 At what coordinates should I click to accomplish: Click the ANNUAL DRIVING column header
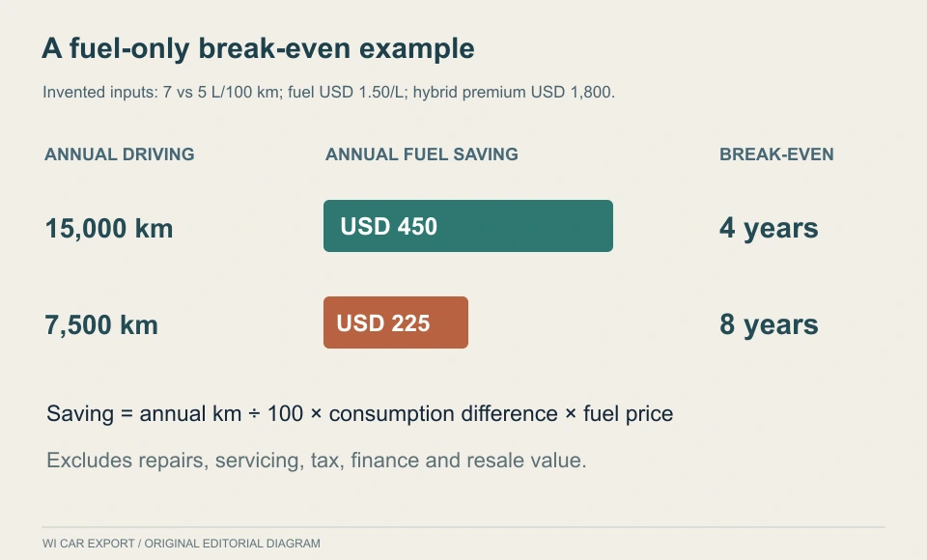(x=120, y=154)
